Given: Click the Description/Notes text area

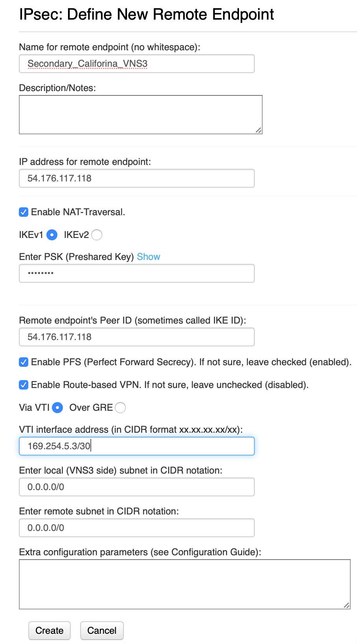Looking at the screenshot, I should 140,114.
